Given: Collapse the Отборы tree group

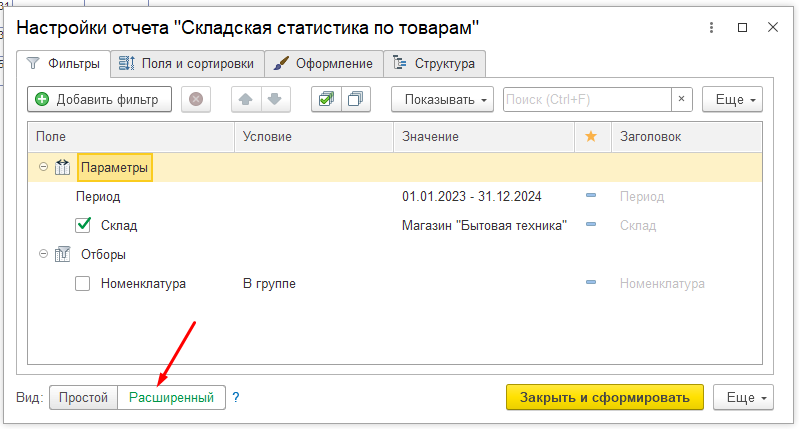Looking at the screenshot, I should tap(44, 253).
